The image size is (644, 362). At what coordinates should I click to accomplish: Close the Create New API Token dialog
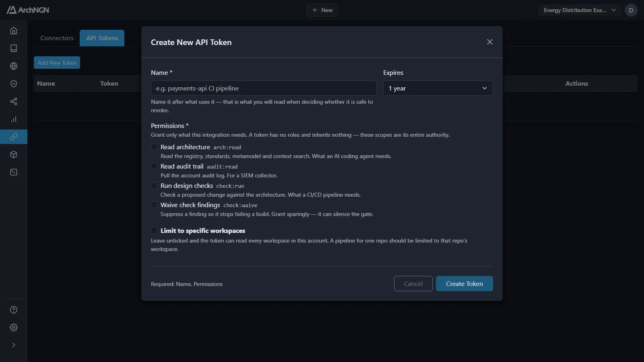(x=490, y=42)
